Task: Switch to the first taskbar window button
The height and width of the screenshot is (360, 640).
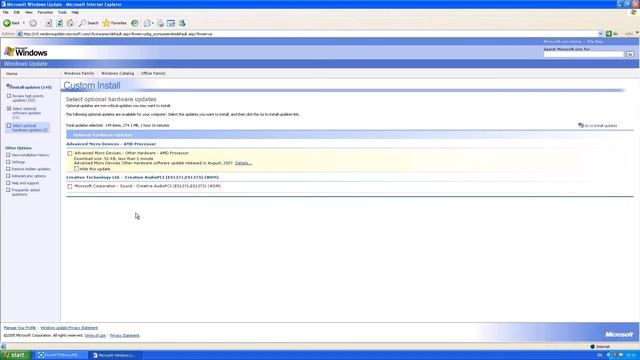Action: 62,355
